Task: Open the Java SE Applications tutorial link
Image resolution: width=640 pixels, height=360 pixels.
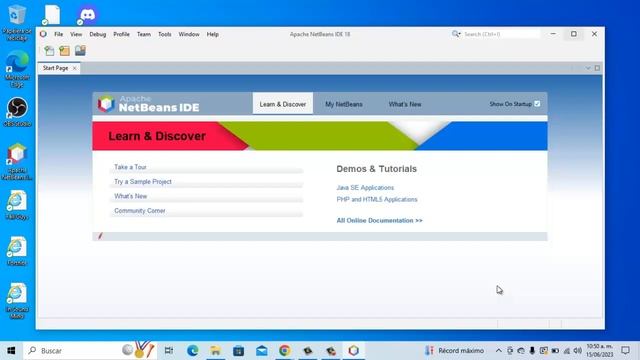Action: click(x=365, y=188)
